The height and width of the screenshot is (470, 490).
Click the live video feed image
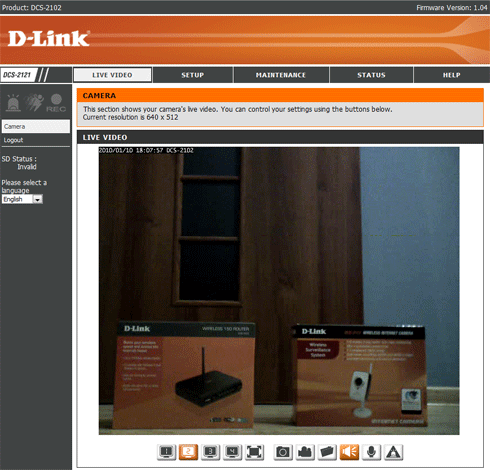pyautogui.click(x=279, y=291)
